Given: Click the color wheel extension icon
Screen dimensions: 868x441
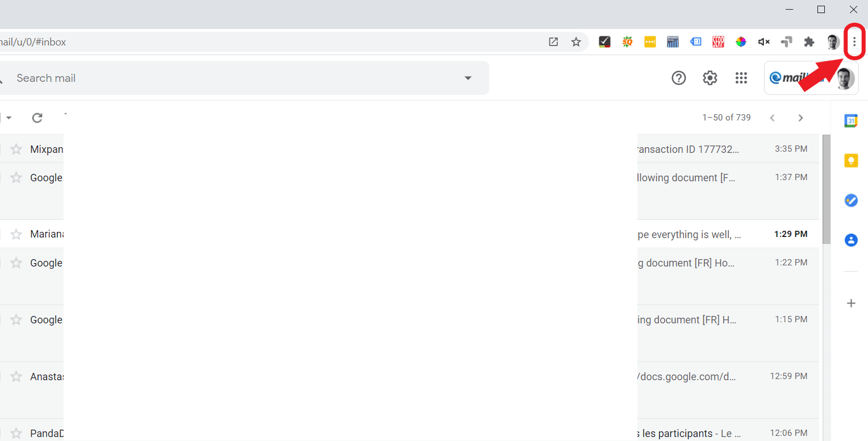Looking at the screenshot, I should coord(741,41).
